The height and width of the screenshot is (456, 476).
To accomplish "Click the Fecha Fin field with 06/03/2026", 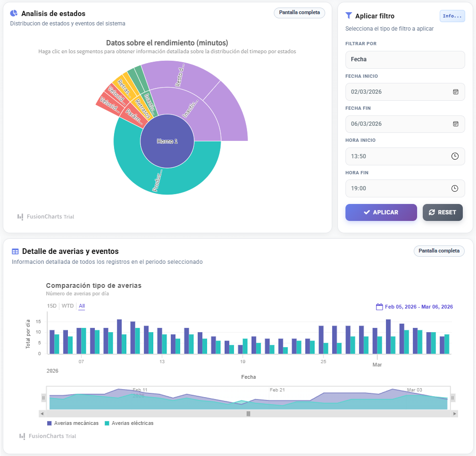I will point(405,124).
